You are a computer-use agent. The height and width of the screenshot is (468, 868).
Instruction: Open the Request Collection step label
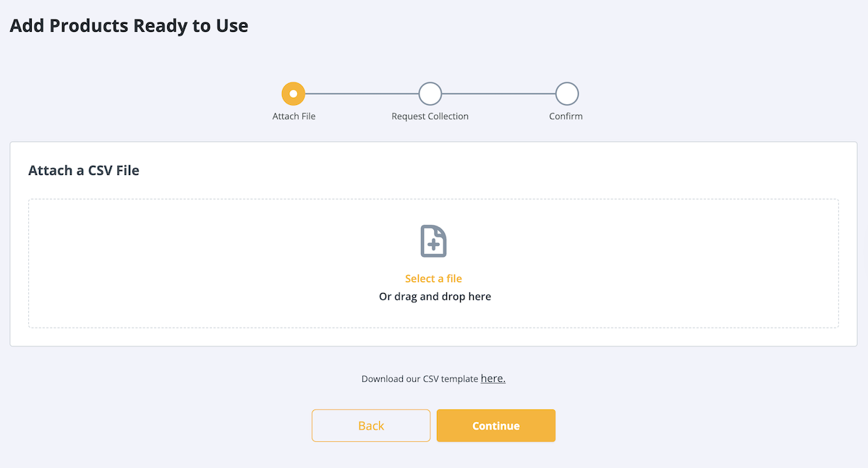pyautogui.click(x=430, y=116)
